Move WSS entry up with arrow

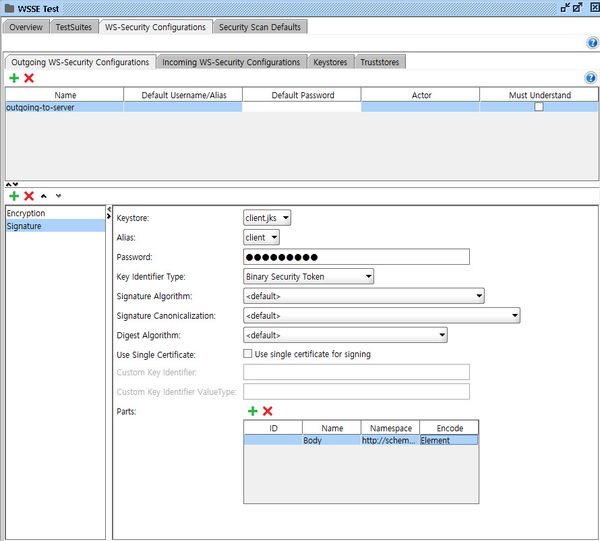pos(44,196)
